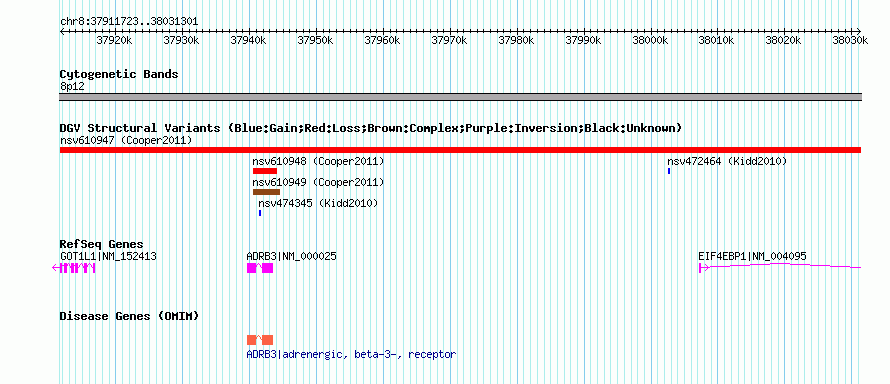Open the nsv610948 (Cooper2011) label

coord(318,161)
